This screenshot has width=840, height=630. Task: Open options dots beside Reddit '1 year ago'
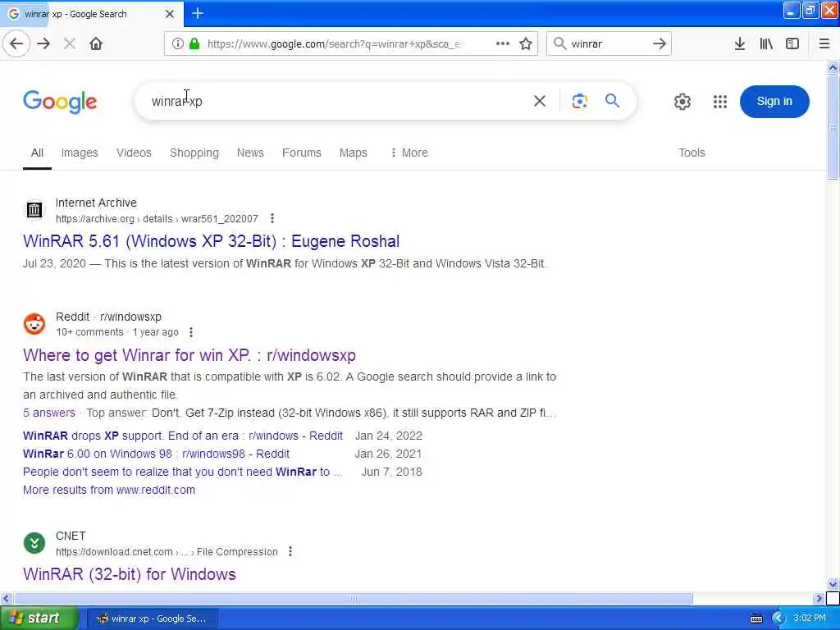coord(191,332)
